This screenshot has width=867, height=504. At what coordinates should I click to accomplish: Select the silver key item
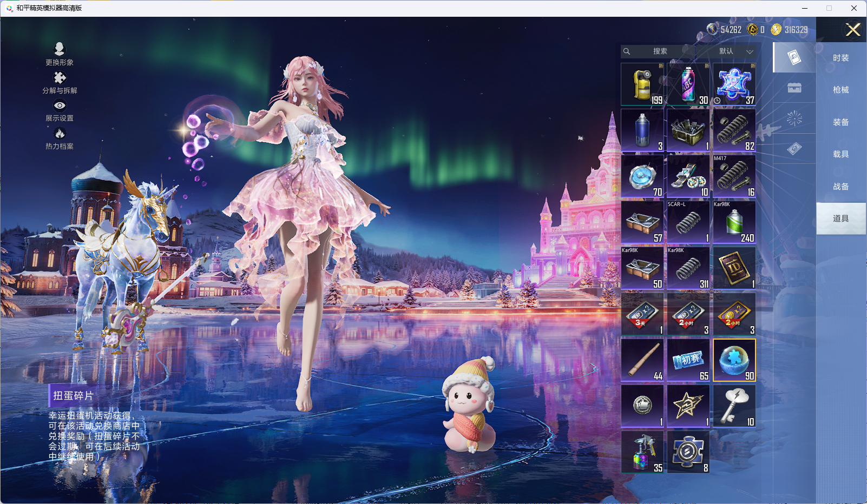pos(734,406)
